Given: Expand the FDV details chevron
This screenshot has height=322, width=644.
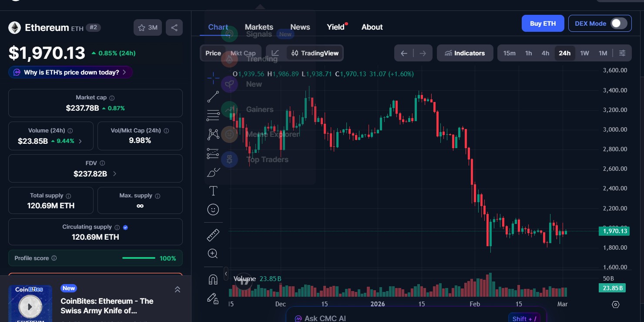Looking at the screenshot, I should tap(114, 173).
